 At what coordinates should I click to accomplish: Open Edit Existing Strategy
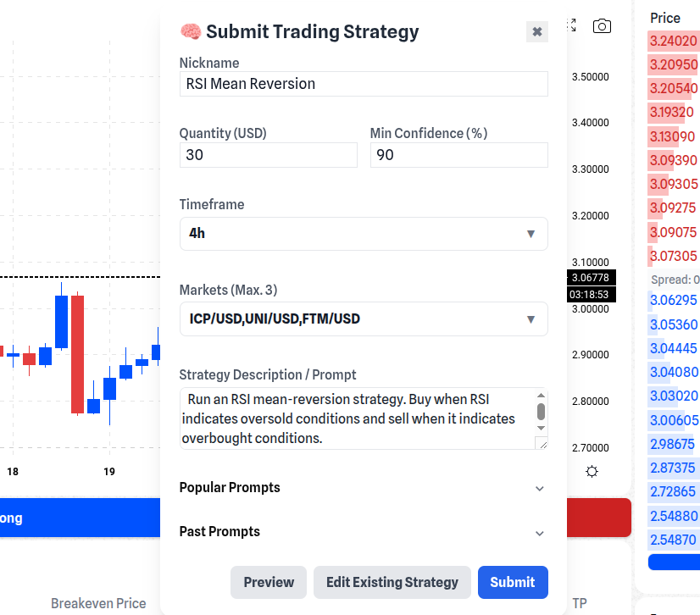[392, 582]
